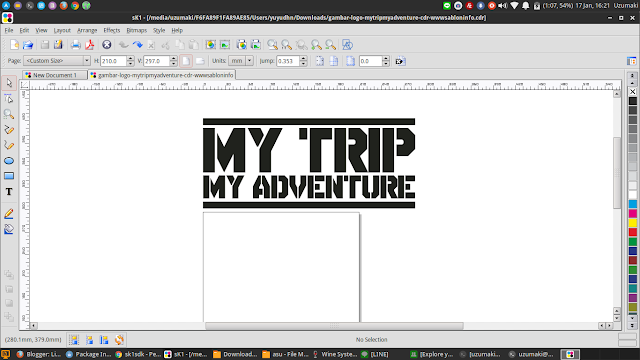The height and width of the screenshot is (360, 640).
Task: Open the Edit menu
Action: click(24, 30)
